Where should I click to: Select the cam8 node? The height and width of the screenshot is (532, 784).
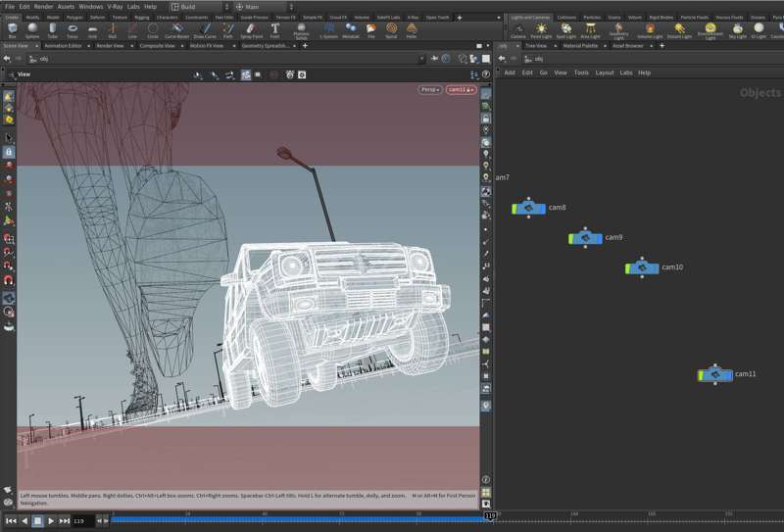528,208
